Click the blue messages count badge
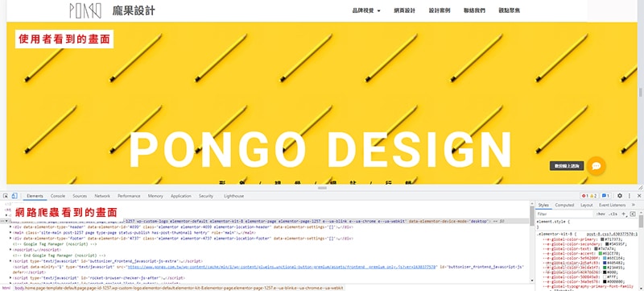This screenshot has height=291, width=644. pyautogui.click(x=605, y=196)
